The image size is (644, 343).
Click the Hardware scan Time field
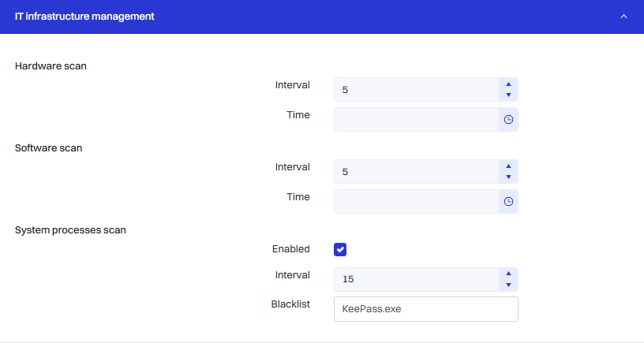tap(416, 119)
